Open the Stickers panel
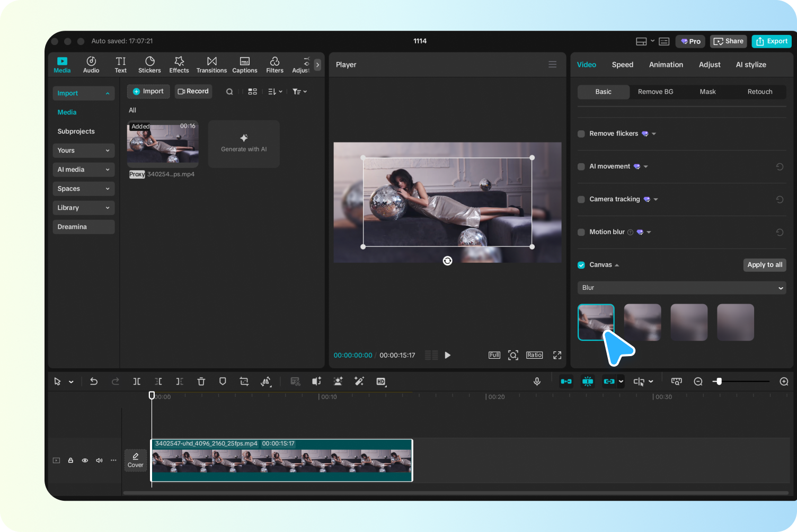 [149, 64]
